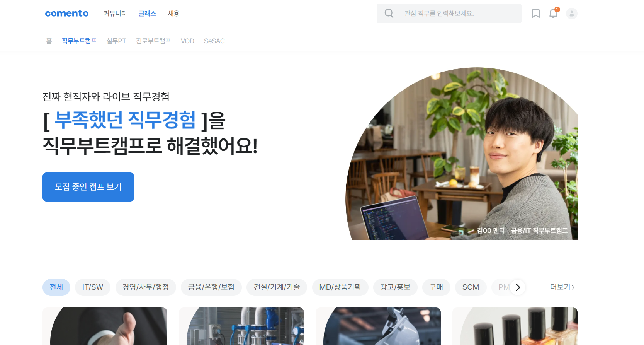The width and height of the screenshot is (644, 345).
Task: Select the SCM category chip
Action: click(x=471, y=287)
